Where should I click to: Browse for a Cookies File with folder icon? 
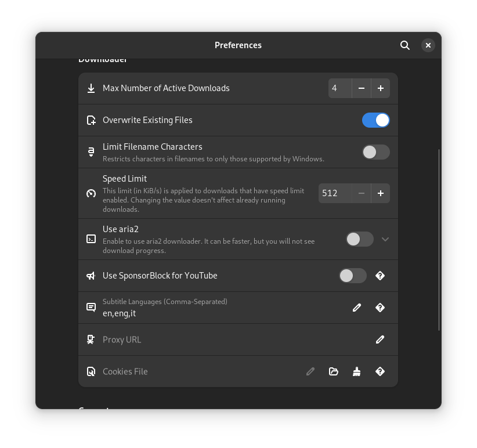[x=334, y=371]
